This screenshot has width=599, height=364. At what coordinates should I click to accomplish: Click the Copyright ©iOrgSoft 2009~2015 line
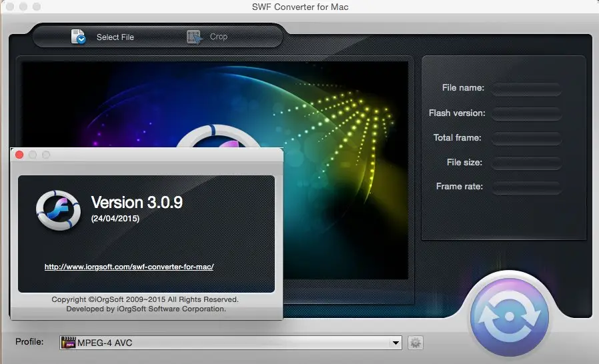tap(145, 299)
